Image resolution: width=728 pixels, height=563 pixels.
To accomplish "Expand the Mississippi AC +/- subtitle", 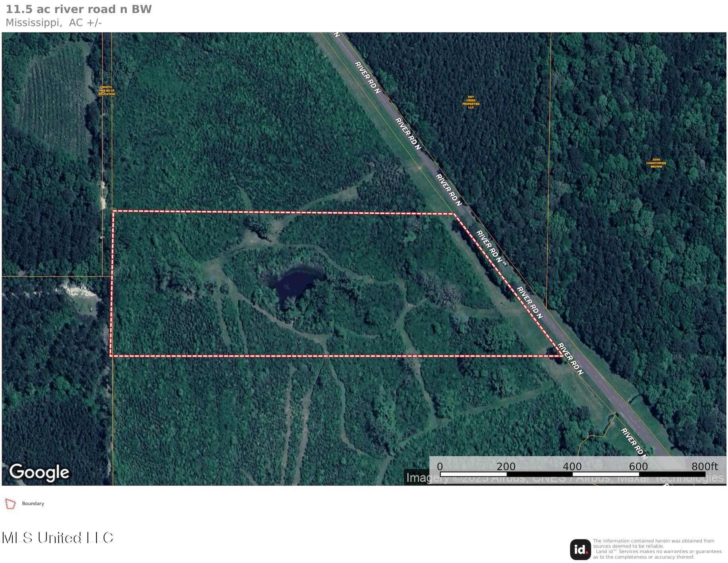I will [x=54, y=23].
